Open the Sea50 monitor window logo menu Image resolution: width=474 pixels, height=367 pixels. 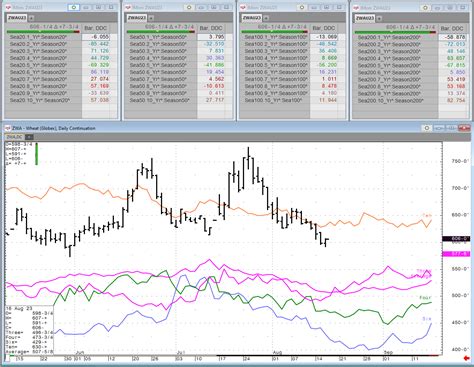pos(128,7)
